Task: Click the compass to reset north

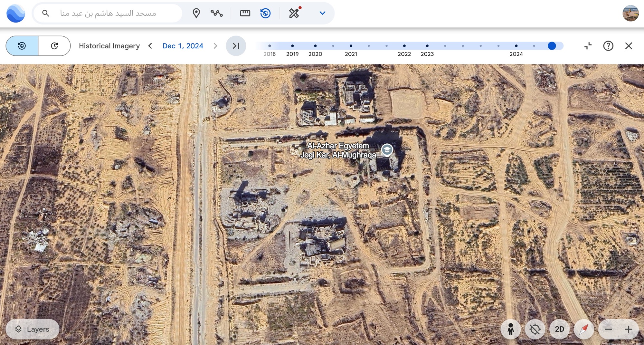Action: (584, 329)
